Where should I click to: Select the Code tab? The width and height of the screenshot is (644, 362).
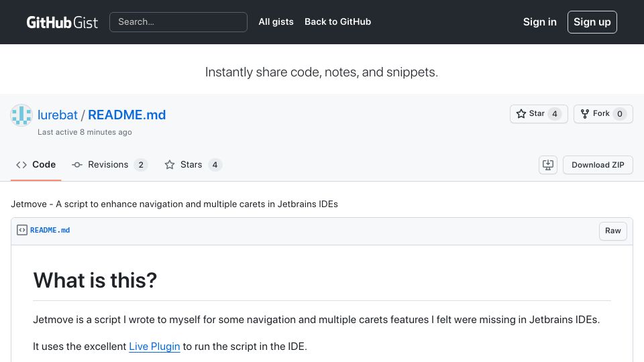click(x=36, y=165)
